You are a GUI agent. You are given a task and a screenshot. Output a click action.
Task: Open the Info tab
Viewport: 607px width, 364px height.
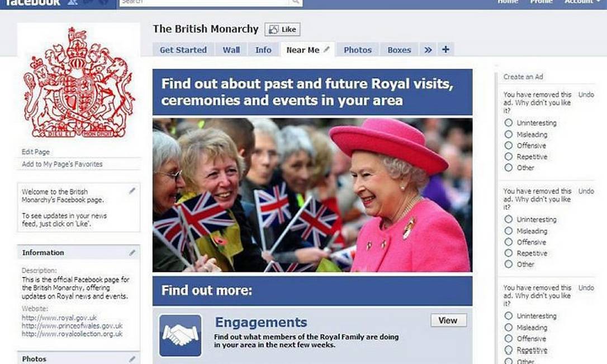(x=263, y=50)
